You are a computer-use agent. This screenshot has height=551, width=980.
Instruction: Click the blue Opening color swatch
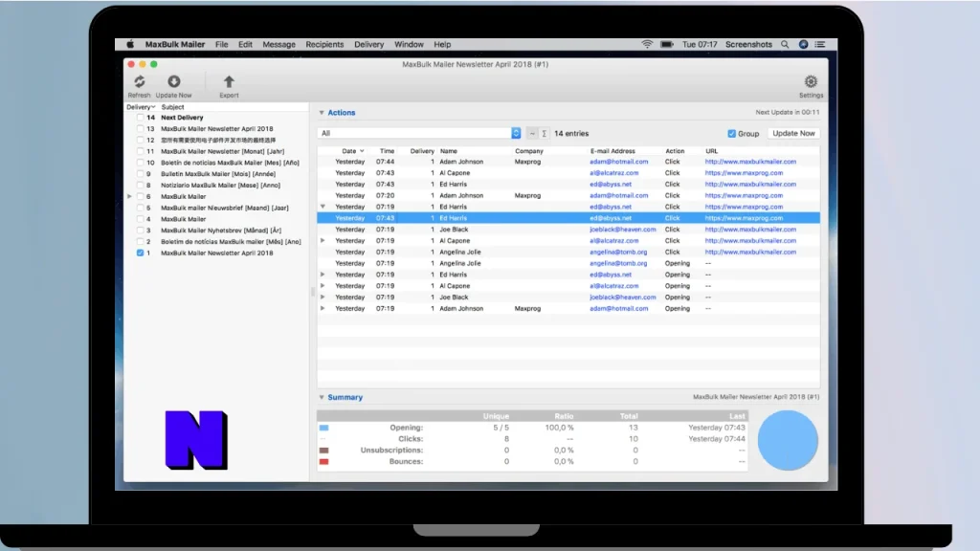pyautogui.click(x=323, y=428)
